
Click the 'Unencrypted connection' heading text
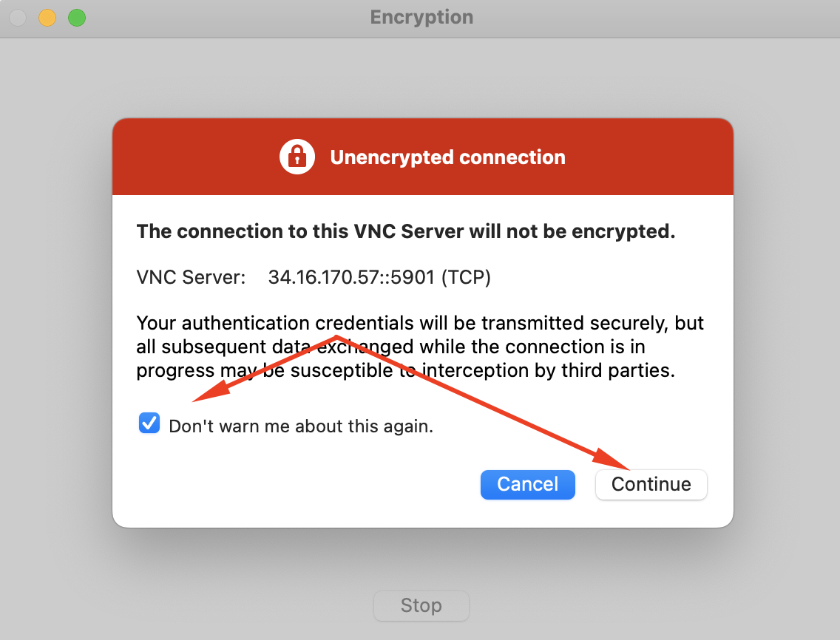448,157
